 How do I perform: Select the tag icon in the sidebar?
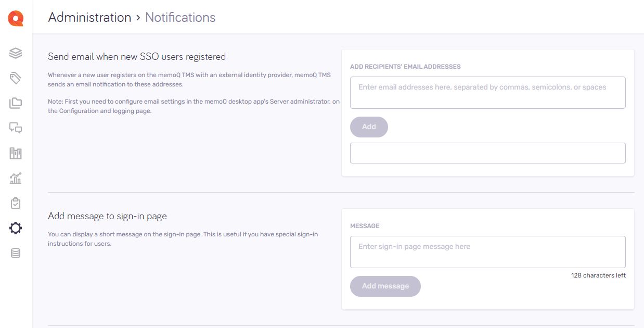[15, 78]
